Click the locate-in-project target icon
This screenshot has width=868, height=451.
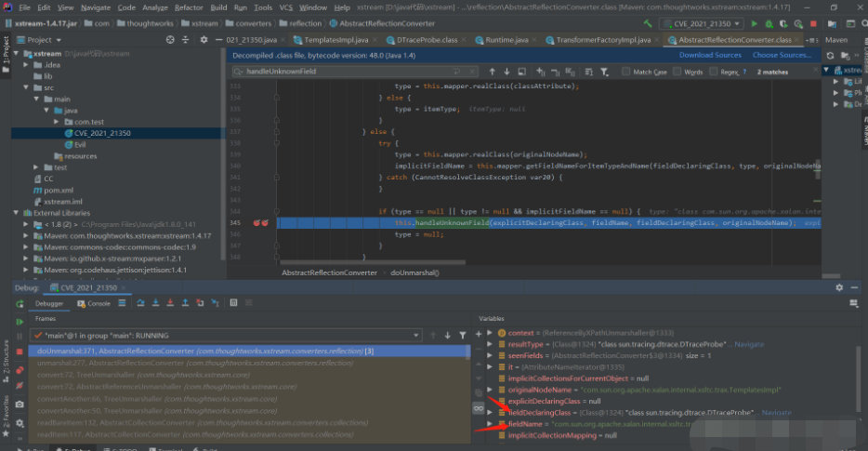[168, 40]
